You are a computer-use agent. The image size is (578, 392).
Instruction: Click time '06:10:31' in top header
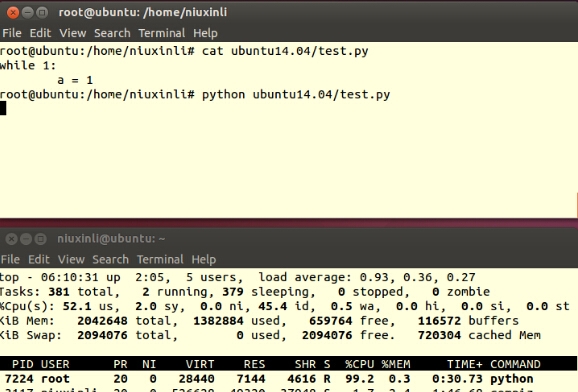click(x=70, y=277)
